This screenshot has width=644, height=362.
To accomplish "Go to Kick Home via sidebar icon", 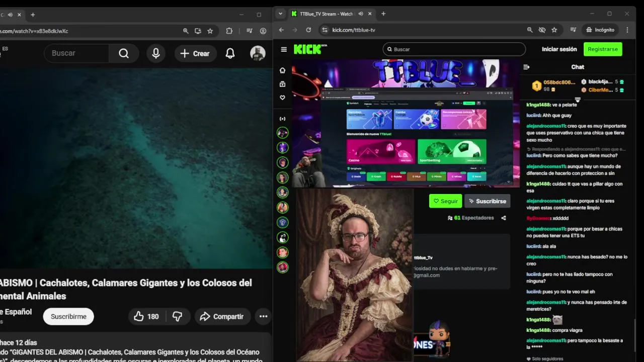I will [x=282, y=70].
